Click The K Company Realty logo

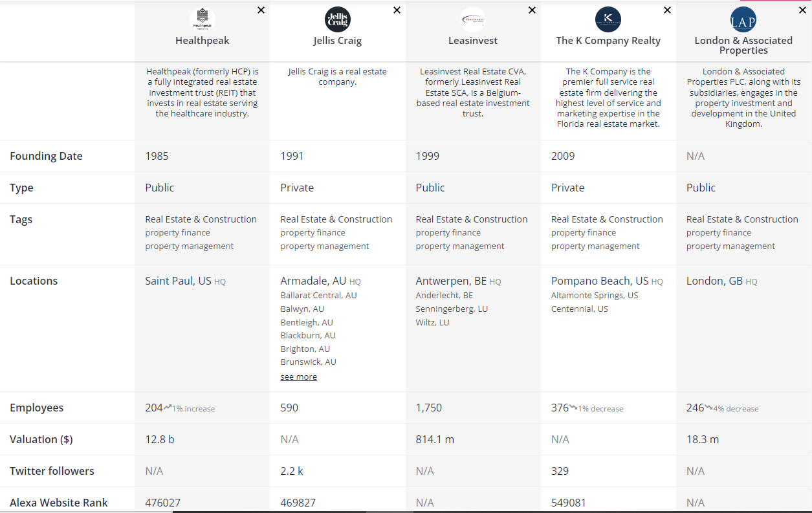coord(608,19)
